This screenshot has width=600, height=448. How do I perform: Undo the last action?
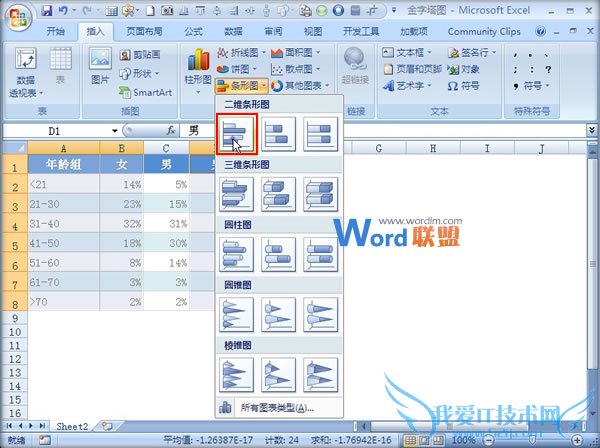[63, 10]
